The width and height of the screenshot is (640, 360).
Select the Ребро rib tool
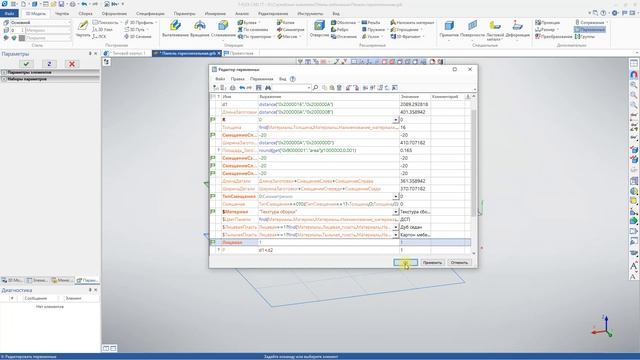coord(340,29)
